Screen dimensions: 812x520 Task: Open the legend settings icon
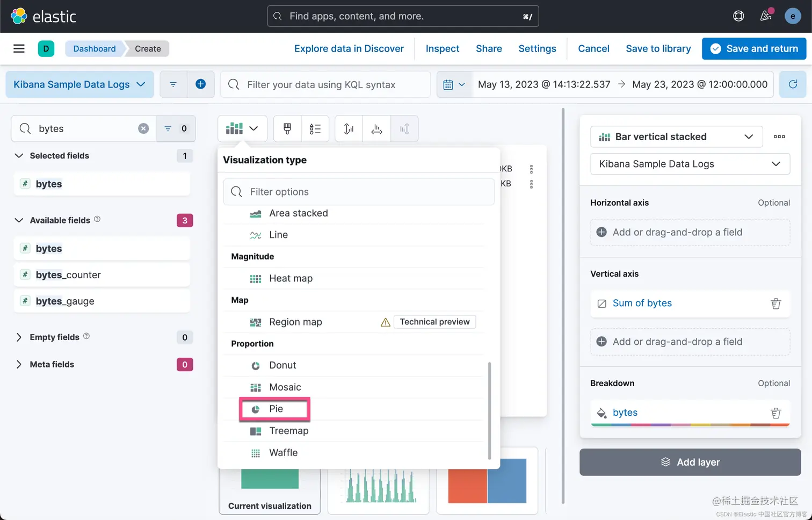click(315, 129)
